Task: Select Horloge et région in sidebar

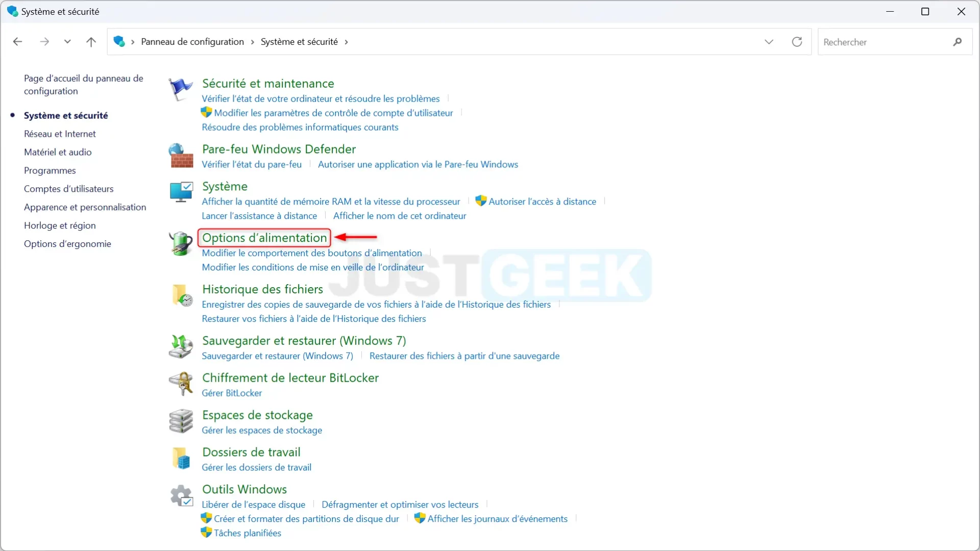Action: coord(60,226)
